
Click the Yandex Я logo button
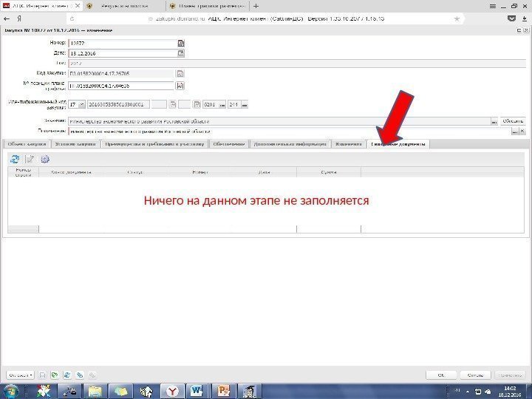(x=19, y=19)
